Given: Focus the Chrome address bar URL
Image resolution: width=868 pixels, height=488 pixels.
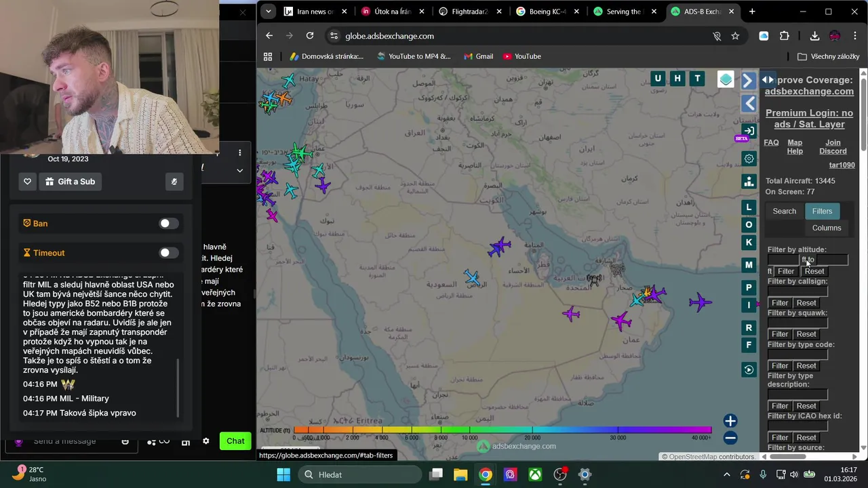Looking at the screenshot, I should (x=389, y=36).
